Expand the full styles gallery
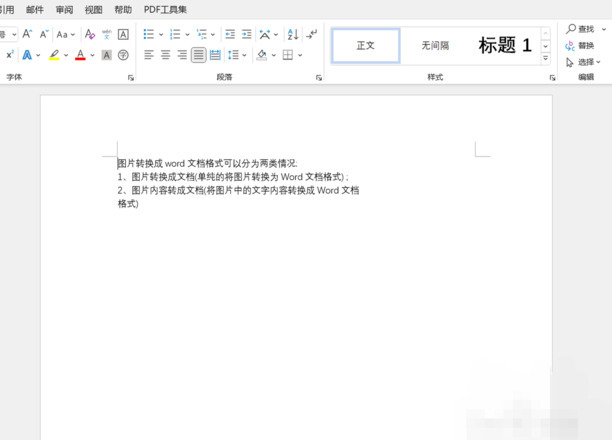Viewport: 612px width, 440px height. click(x=546, y=59)
